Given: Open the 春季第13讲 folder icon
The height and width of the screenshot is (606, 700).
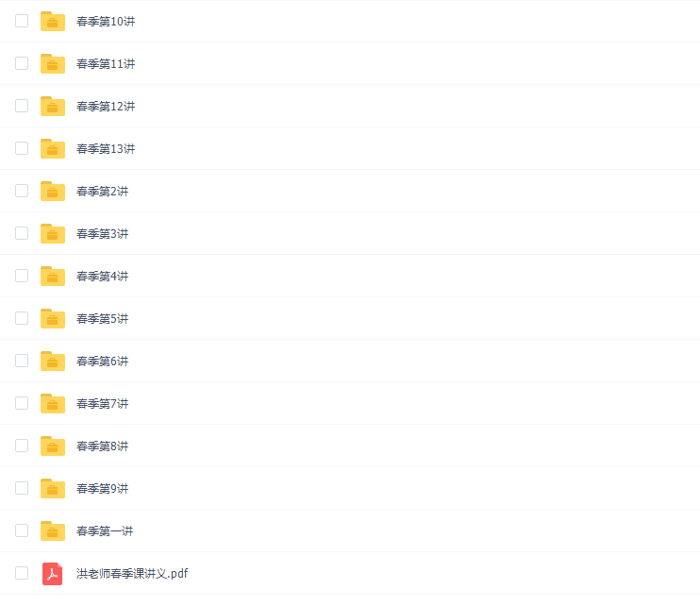Looking at the screenshot, I should 53,149.
